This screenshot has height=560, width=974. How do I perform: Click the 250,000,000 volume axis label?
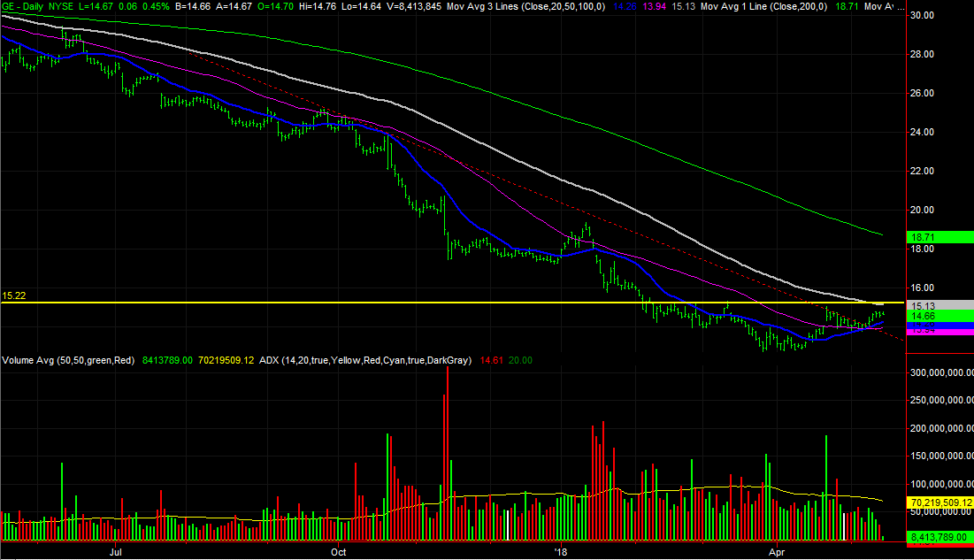[941, 400]
